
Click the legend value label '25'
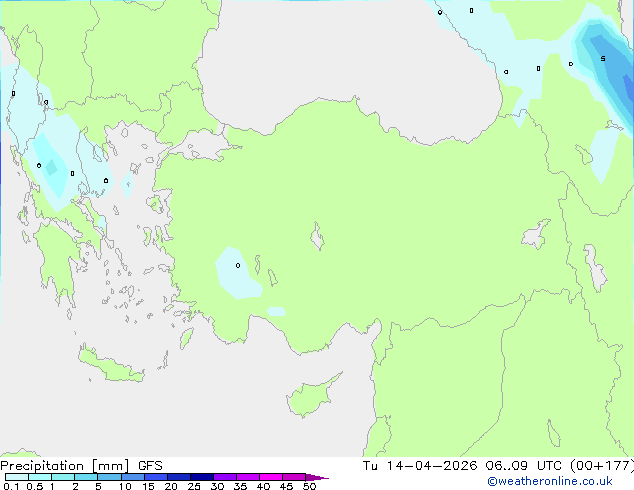click(194, 486)
